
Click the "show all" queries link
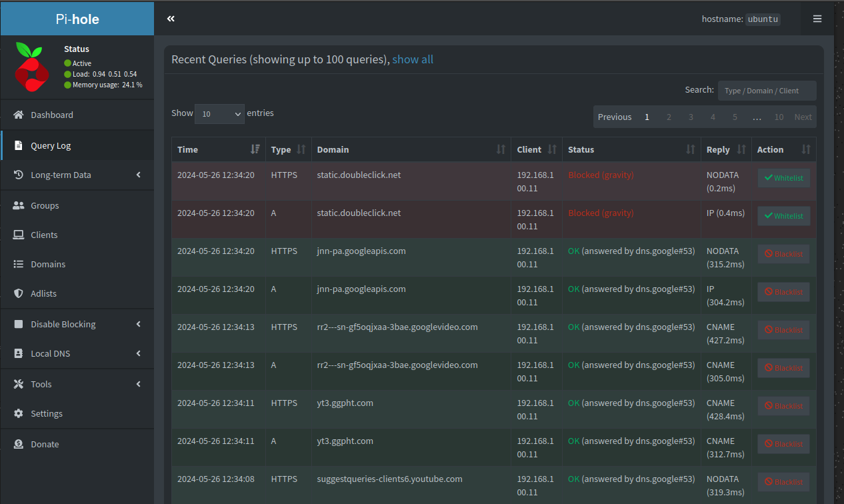tap(413, 59)
